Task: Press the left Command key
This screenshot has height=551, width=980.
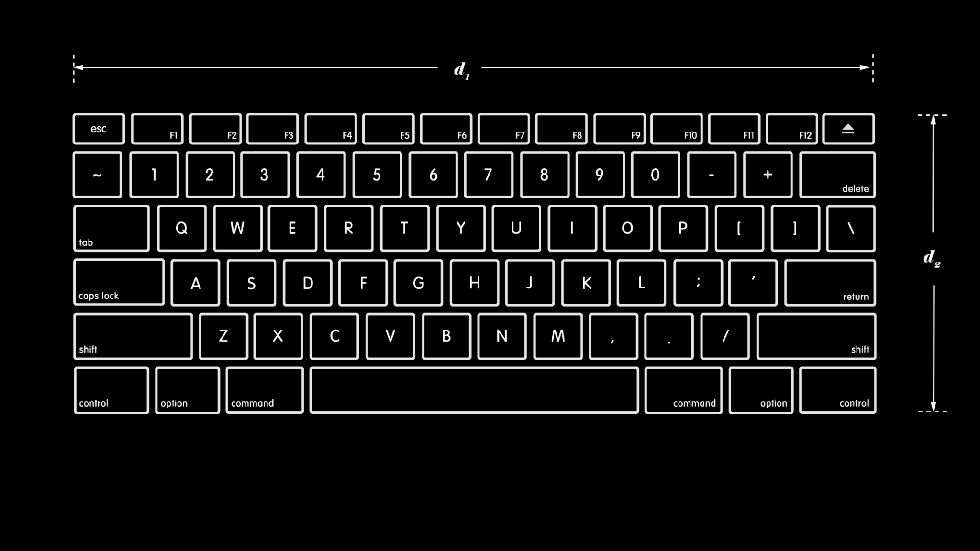Action: pos(264,389)
